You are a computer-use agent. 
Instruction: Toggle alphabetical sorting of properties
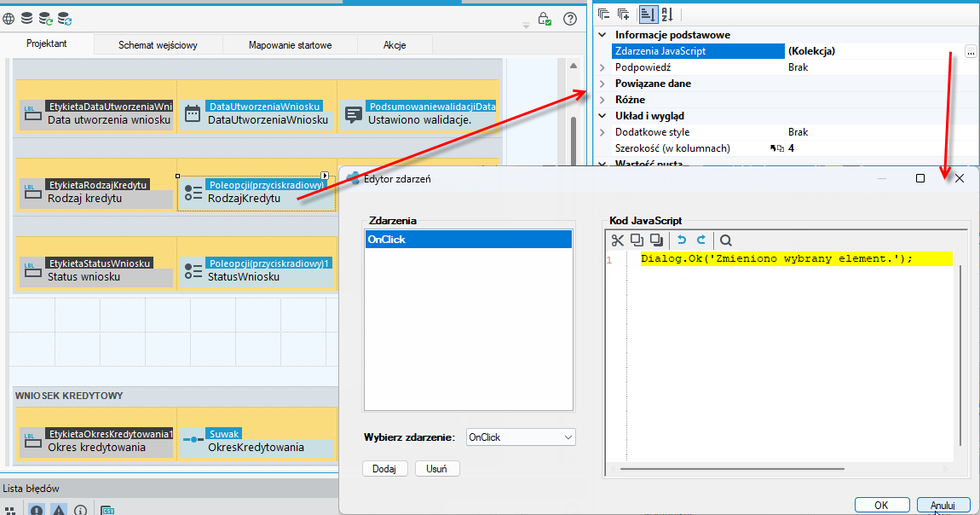pyautogui.click(x=667, y=14)
